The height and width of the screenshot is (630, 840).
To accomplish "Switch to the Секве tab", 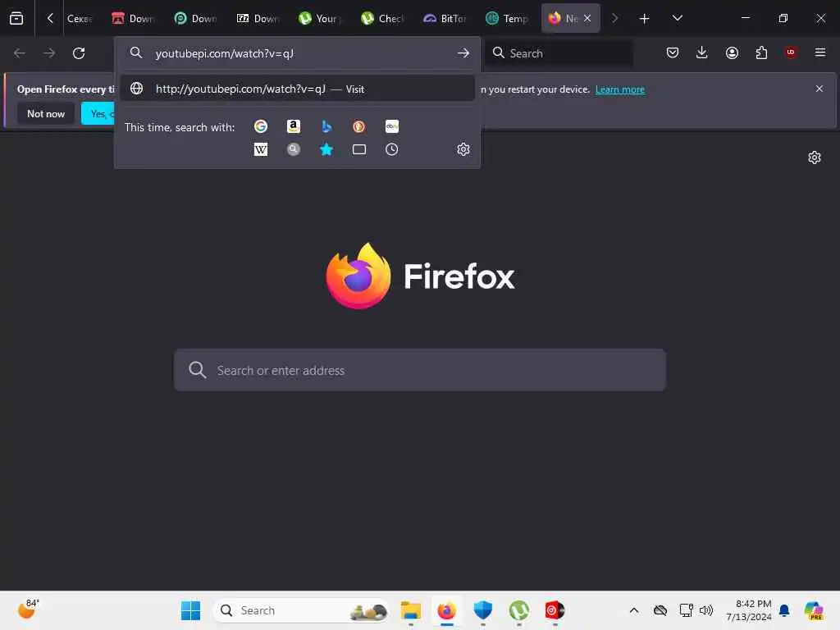I will point(79,18).
